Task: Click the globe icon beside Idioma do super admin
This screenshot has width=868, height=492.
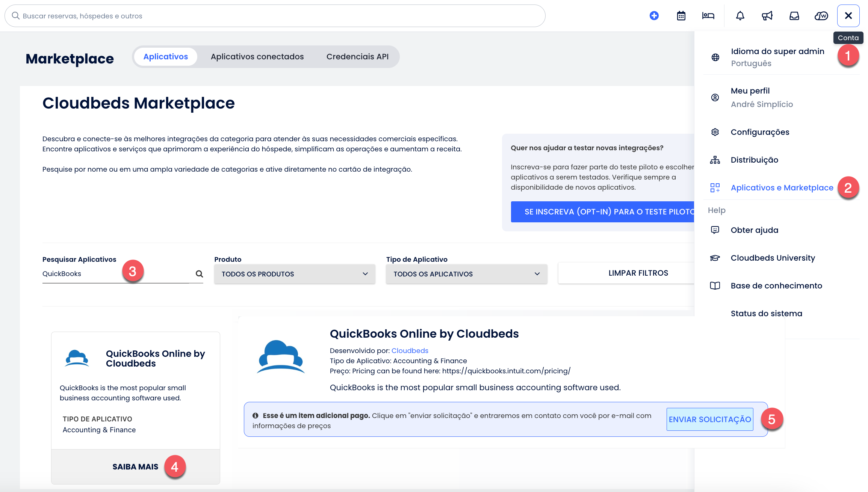Action: click(x=715, y=57)
